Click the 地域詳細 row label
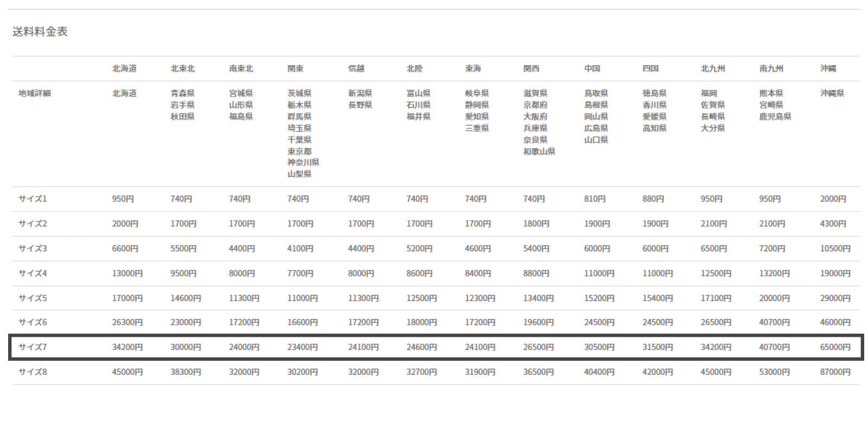Viewport: 868px width, 434px height. [x=34, y=93]
